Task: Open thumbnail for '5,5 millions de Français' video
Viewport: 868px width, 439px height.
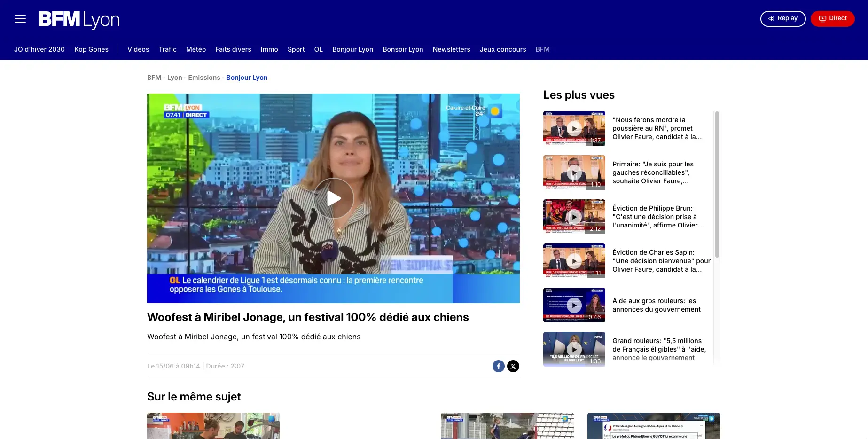Action: [574, 349]
